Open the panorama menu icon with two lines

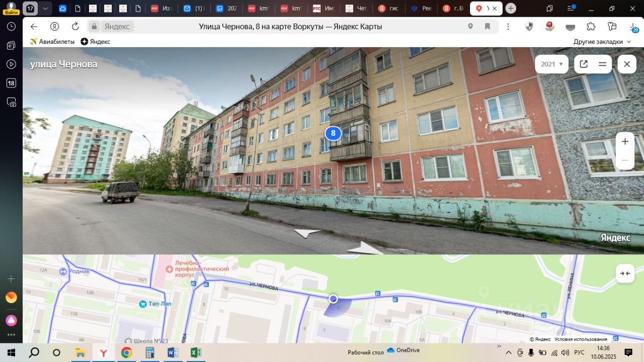click(x=602, y=64)
